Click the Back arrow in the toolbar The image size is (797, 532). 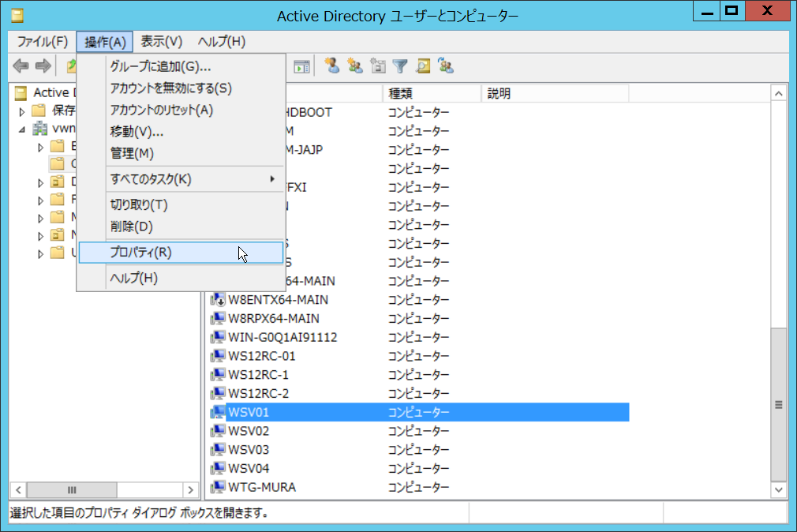click(21, 66)
